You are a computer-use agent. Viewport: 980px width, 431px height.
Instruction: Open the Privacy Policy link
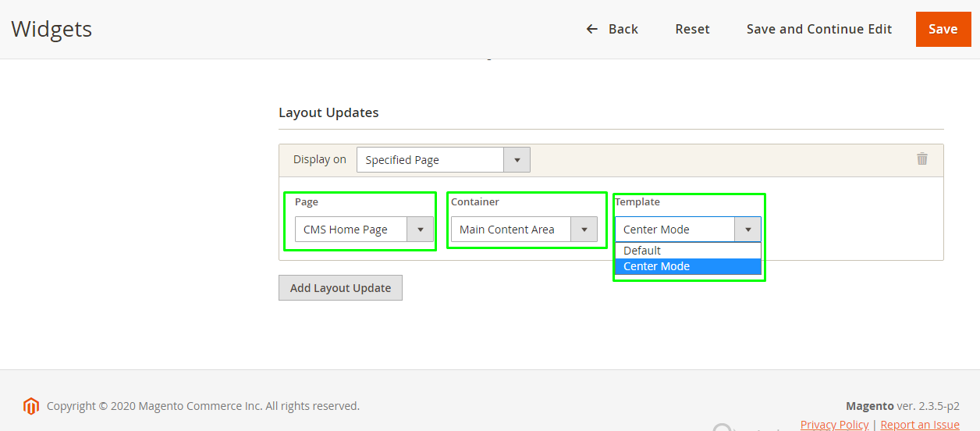point(834,424)
